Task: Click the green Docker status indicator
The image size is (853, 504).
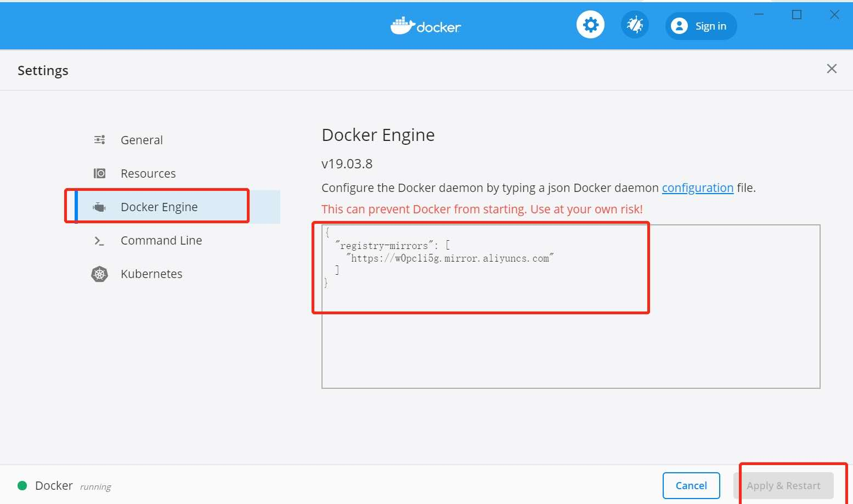Action: tap(22, 485)
